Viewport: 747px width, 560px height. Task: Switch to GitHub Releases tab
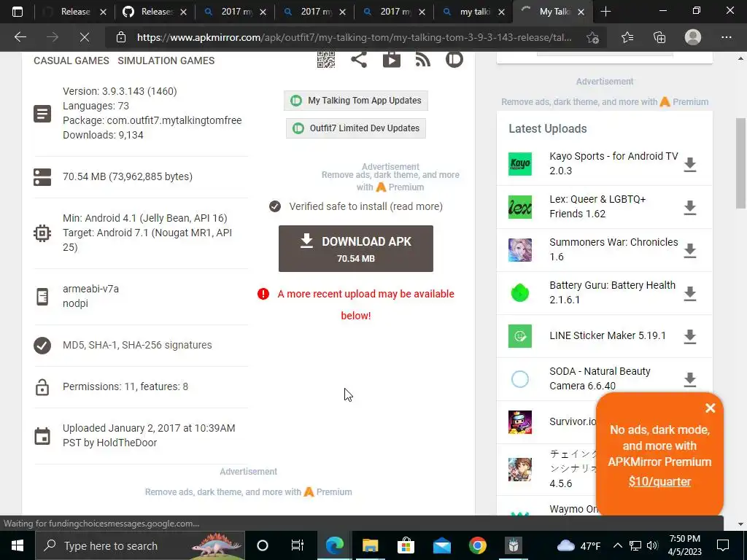click(155, 12)
